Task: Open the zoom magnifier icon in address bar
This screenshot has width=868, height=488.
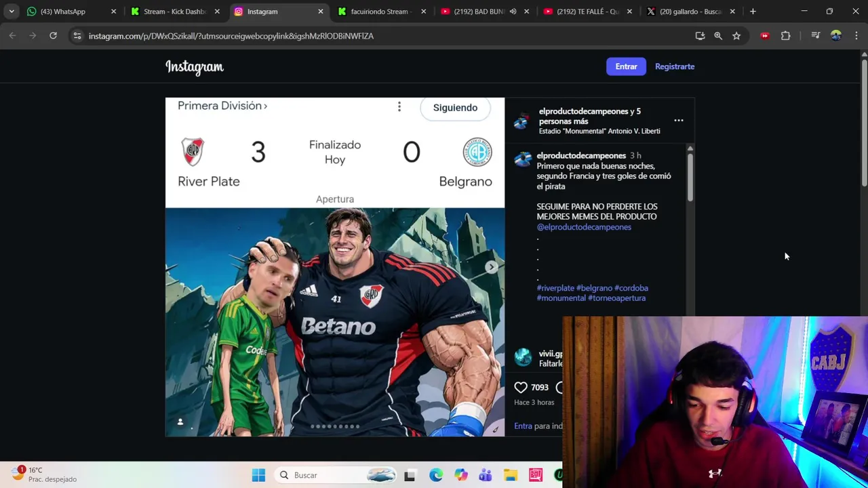Action: coord(718,36)
